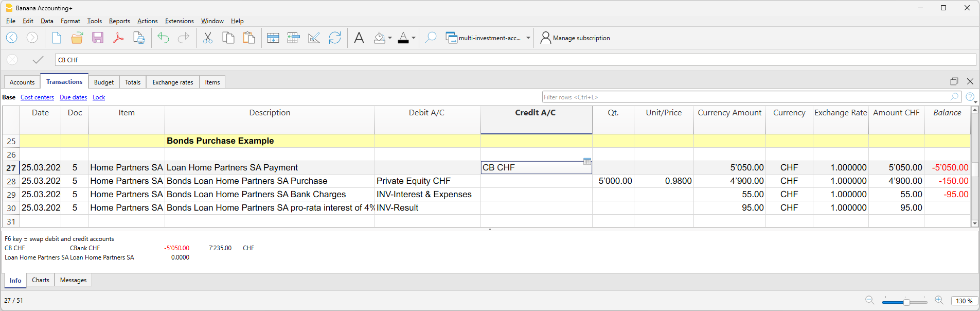Viewport: 980px width, 311px height.
Task: Open a file with the folder icon
Action: tap(77, 38)
